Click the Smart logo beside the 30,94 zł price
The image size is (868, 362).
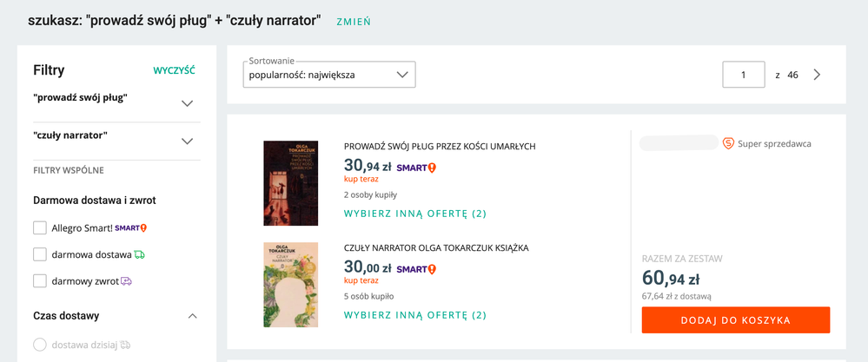coord(416,167)
